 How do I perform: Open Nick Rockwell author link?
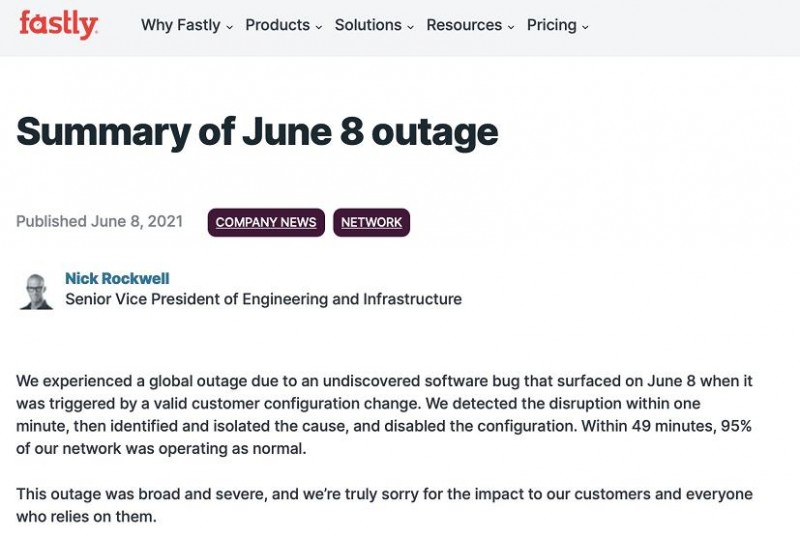[117, 278]
